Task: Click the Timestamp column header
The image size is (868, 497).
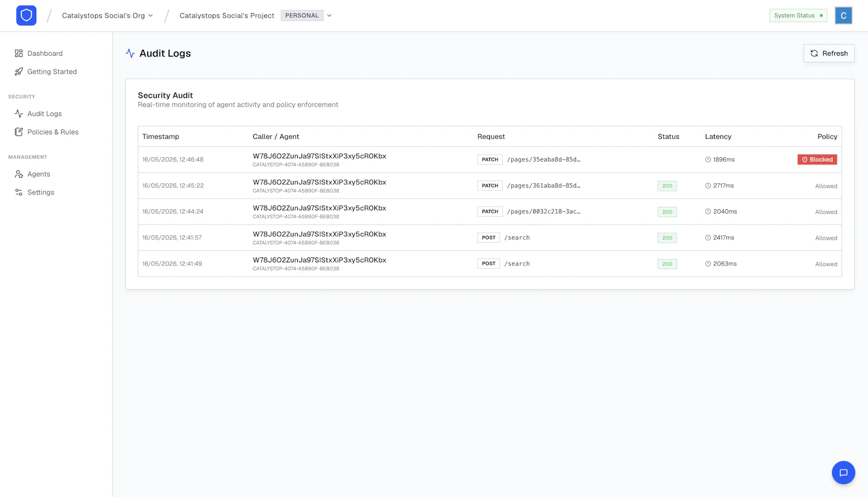Action: [x=161, y=137]
